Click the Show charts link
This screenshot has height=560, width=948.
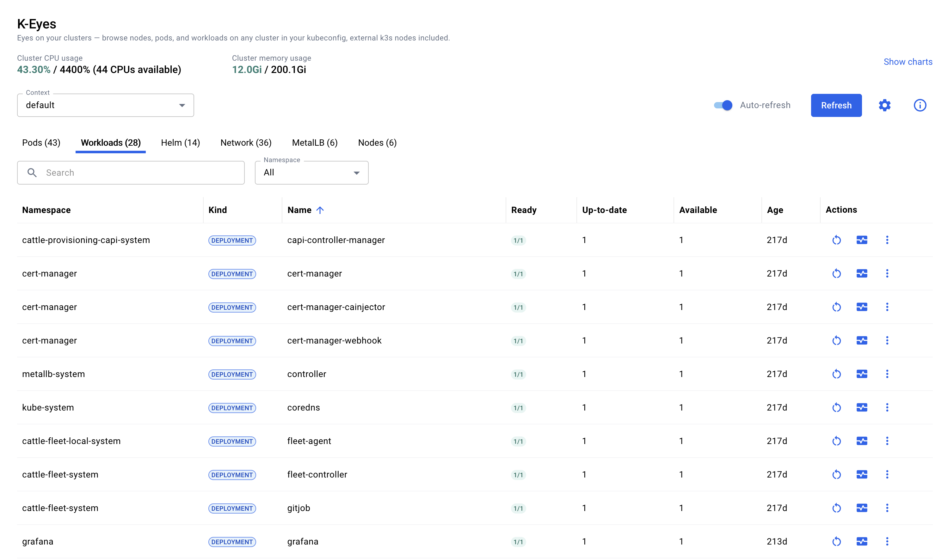[908, 62]
